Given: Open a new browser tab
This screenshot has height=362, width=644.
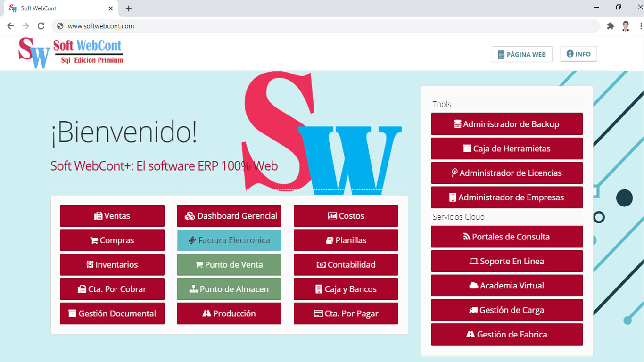Looking at the screenshot, I should [x=129, y=8].
